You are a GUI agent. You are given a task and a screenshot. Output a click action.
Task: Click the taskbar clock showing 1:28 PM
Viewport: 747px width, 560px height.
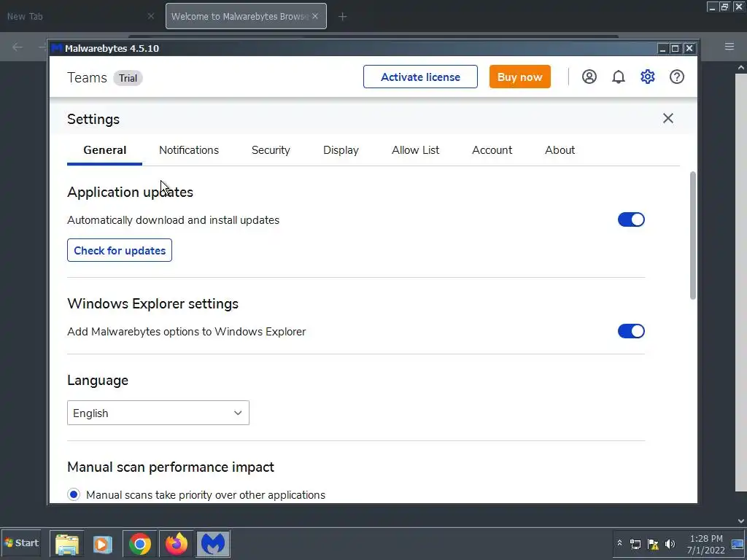705,544
